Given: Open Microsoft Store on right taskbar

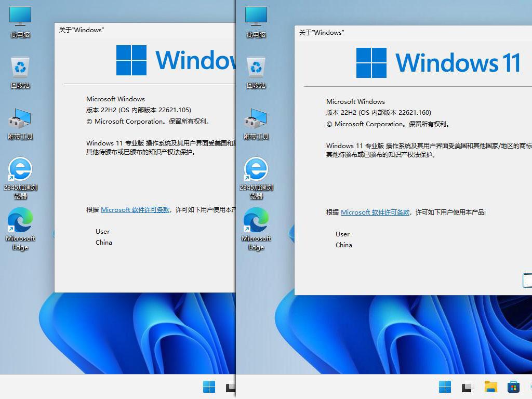Looking at the screenshot, I should point(513,387).
